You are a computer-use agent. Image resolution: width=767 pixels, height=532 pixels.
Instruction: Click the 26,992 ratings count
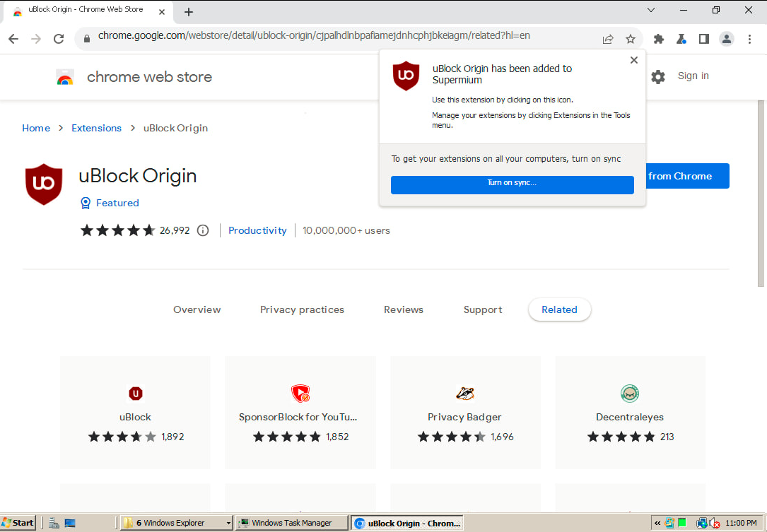(175, 230)
